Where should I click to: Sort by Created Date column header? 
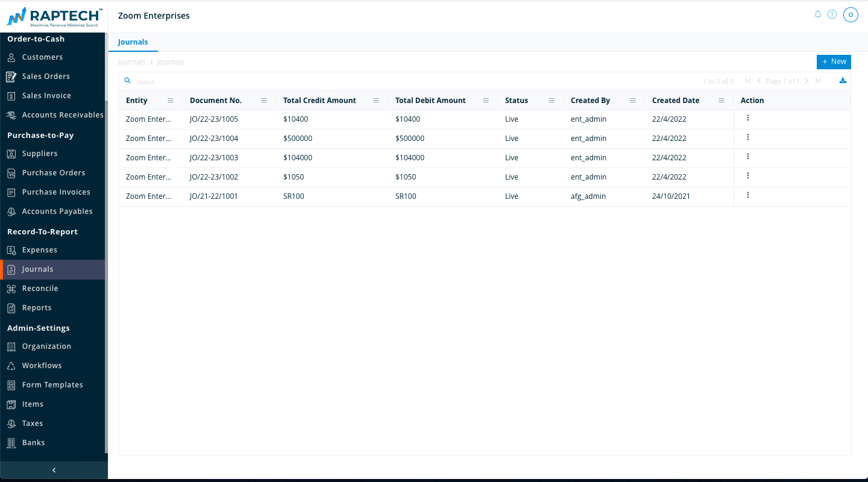pyautogui.click(x=675, y=101)
